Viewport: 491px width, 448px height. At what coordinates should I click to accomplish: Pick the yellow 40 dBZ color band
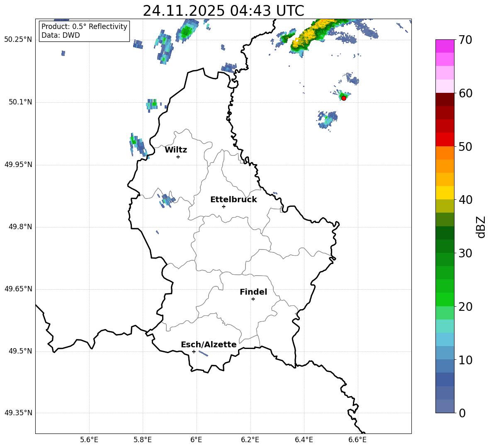click(445, 193)
